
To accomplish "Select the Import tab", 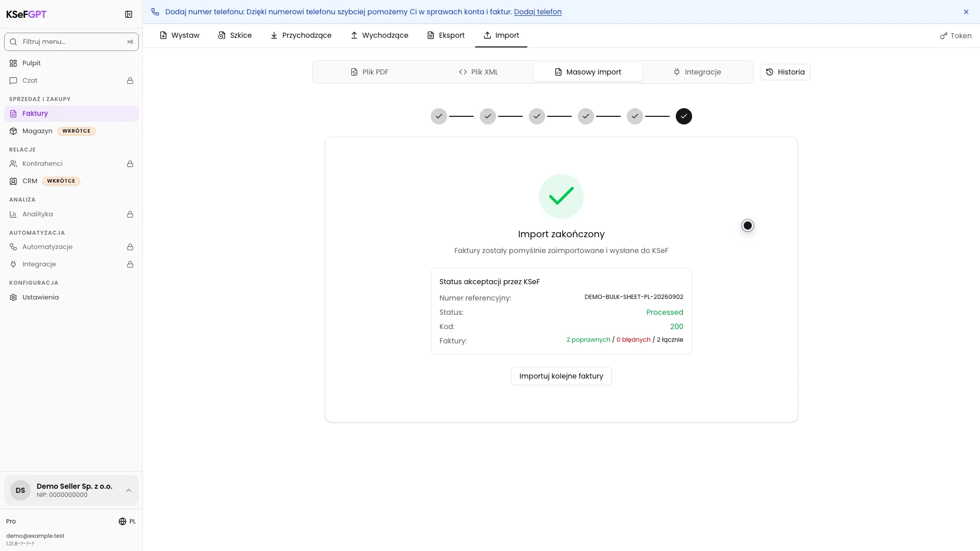I will point(501,35).
